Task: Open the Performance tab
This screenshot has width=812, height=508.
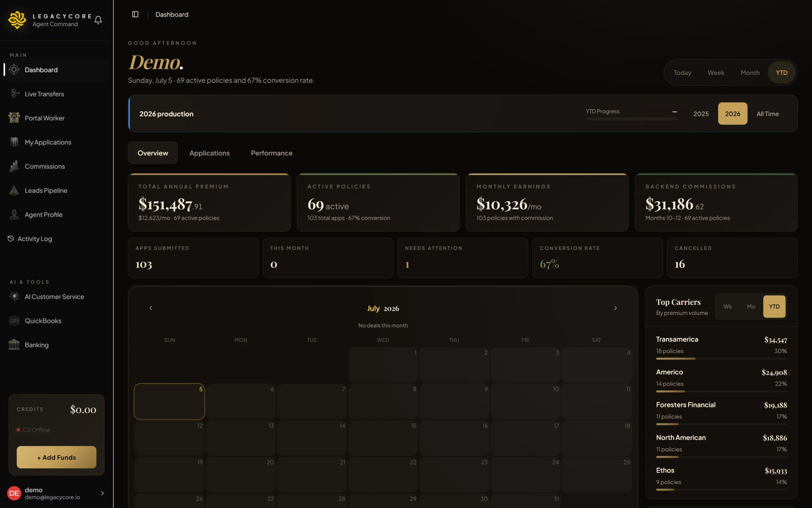Action: pyautogui.click(x=272, y=153)
